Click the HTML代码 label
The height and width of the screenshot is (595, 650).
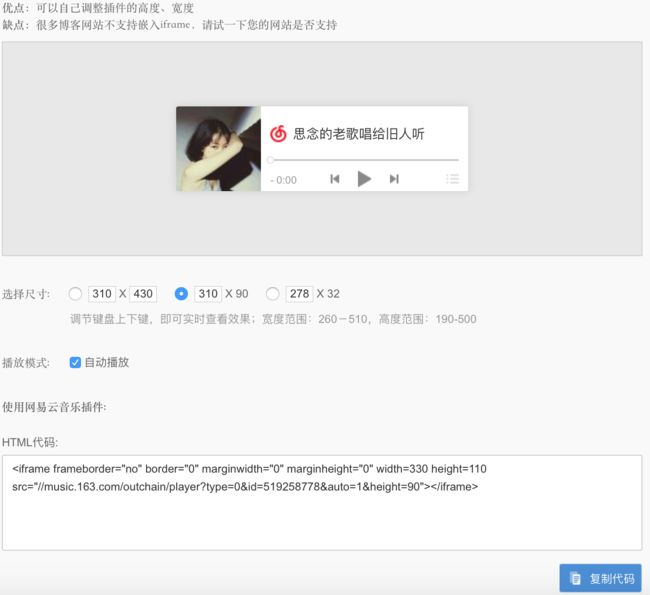(30, 442)
